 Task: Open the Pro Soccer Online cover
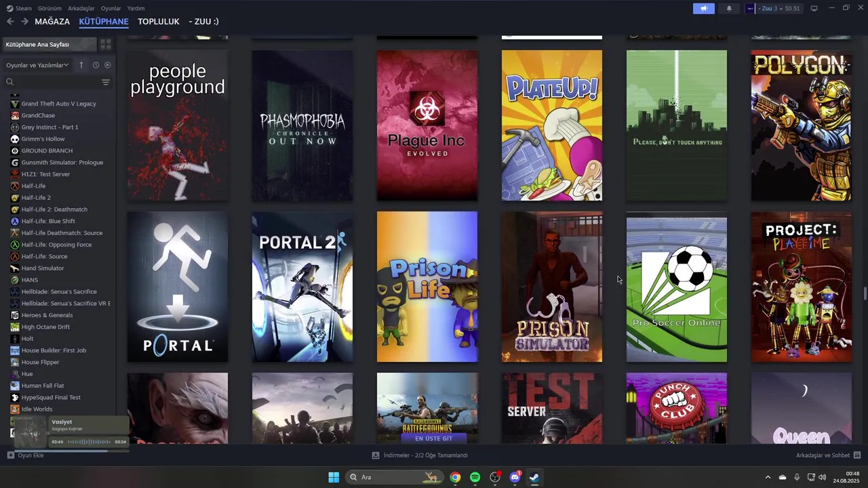click(x=677, y=287)
